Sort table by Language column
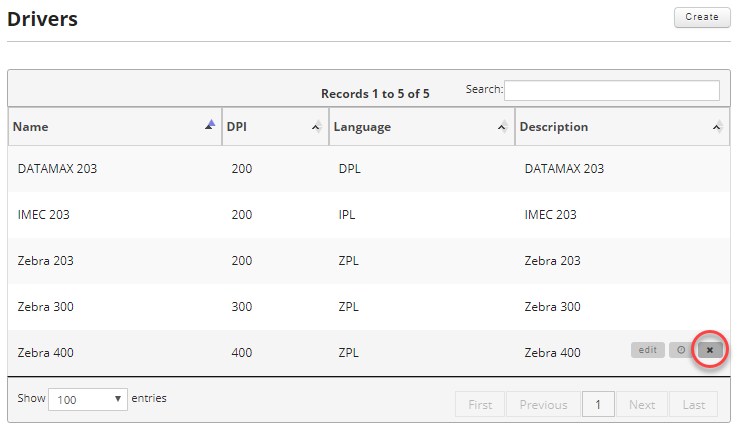 [422, 127]
